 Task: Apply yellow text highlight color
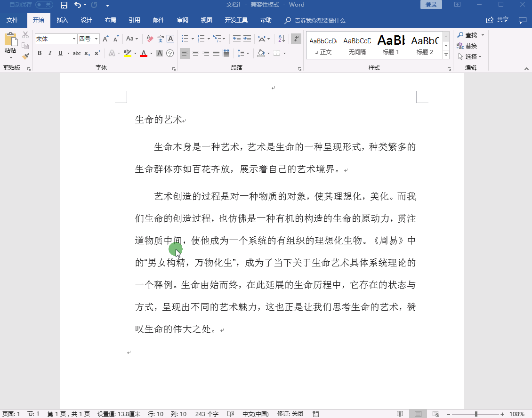click(128, 53)
